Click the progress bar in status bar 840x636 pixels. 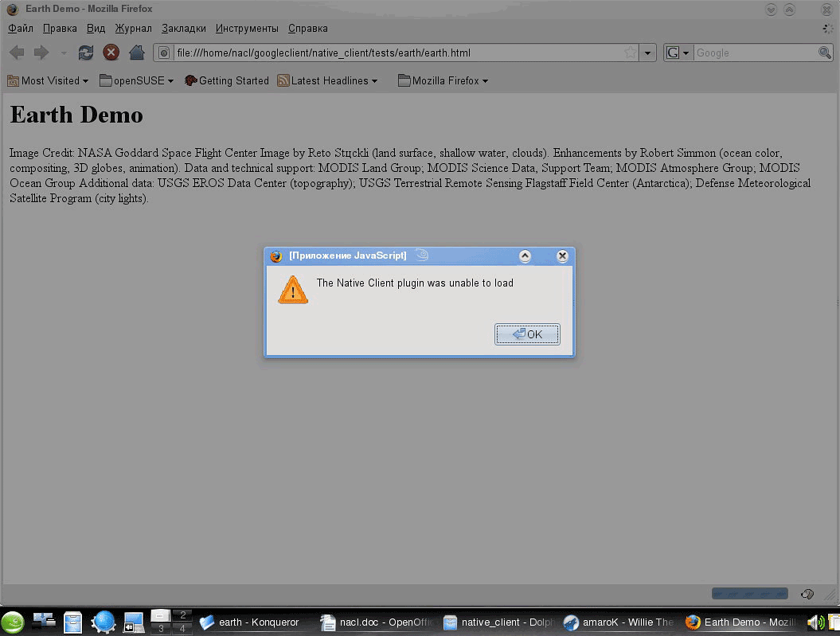tap(749, 593)
